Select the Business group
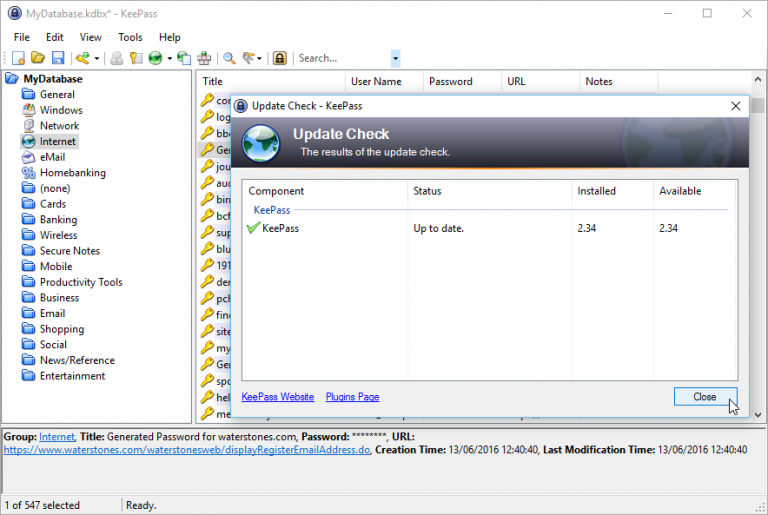The width and height of the screenshot is (768, 515). coord(59,298)
